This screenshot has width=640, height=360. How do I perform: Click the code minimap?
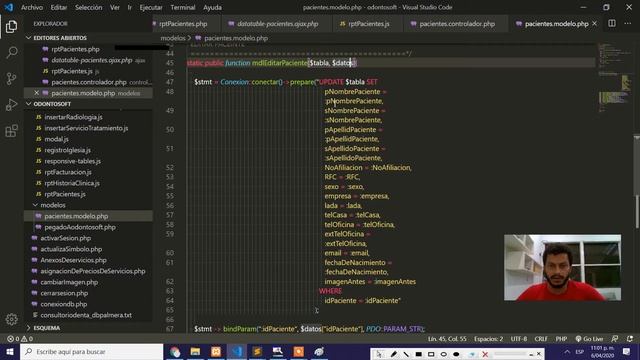[x=614, y=78]
